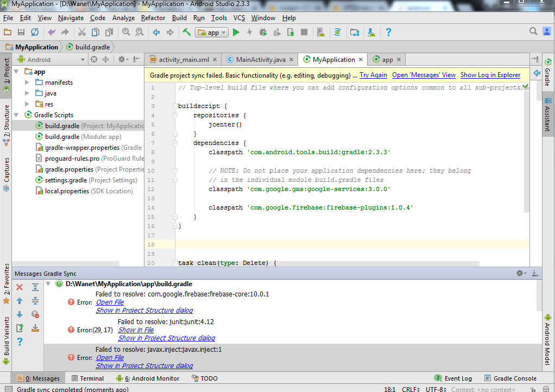Expand the res folder
Viewport: 555px width, 392px height.
[x=27, y=104]
